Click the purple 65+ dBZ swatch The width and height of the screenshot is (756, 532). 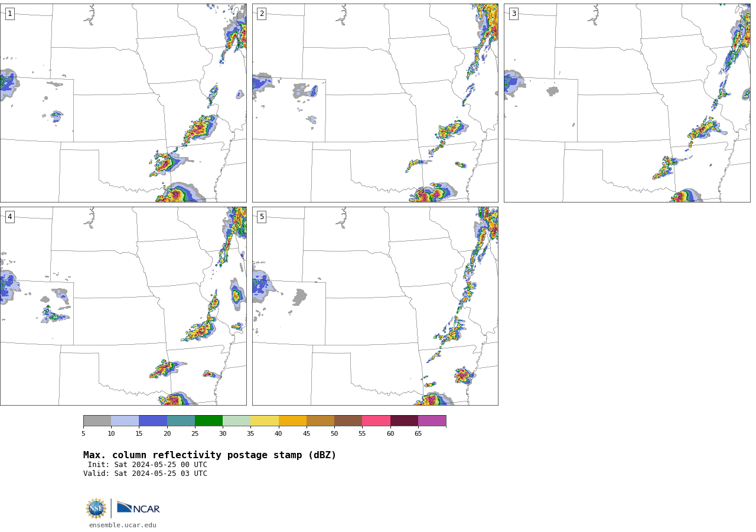(432, 421)
